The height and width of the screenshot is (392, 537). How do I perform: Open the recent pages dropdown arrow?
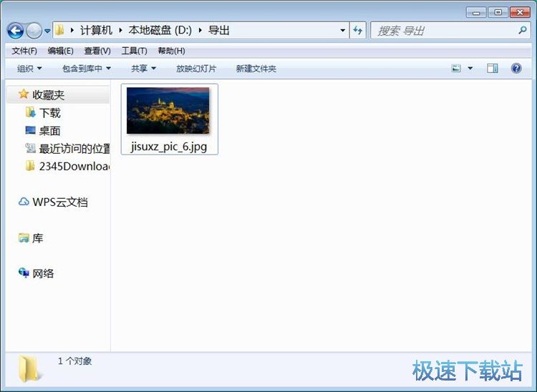47,31
